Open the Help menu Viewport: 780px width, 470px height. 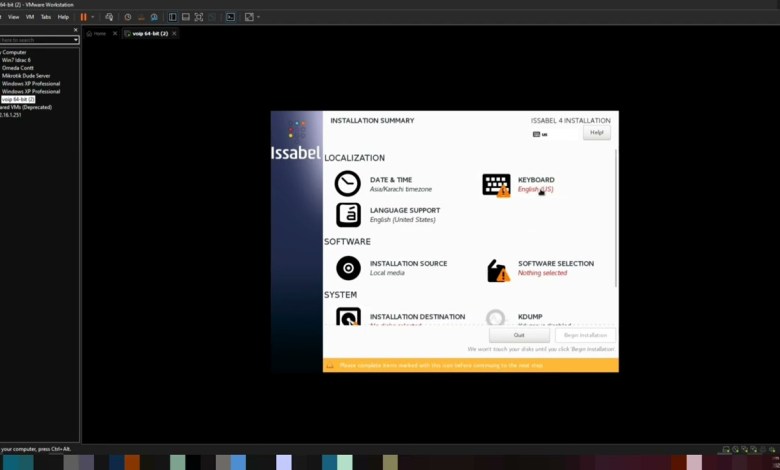(63, 17)
